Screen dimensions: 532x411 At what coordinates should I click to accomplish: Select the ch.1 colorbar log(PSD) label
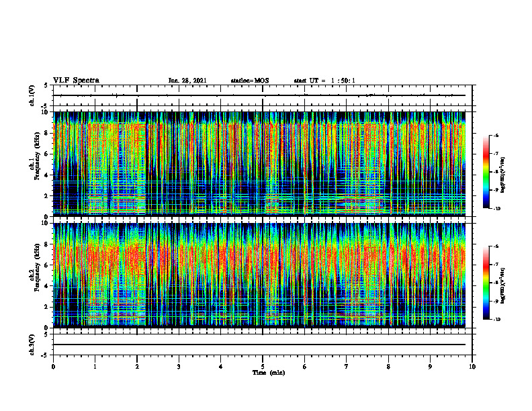coord(503,175)
